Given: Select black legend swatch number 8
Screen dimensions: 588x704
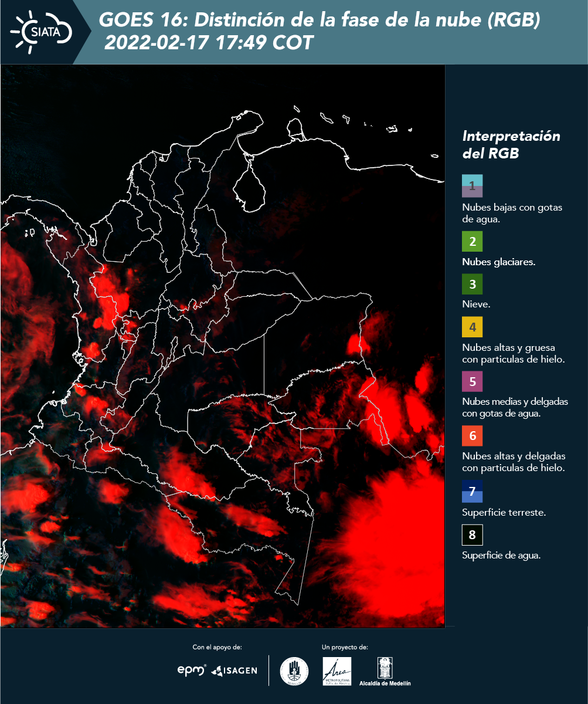Looking at the screenshot, I should pos(472,535).
